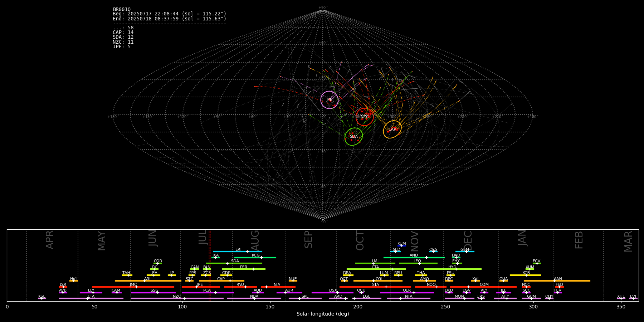Screen dimensions: 644x322
Task: Click the green SDA radiant ellipse on the map
Action: (353, 136)
